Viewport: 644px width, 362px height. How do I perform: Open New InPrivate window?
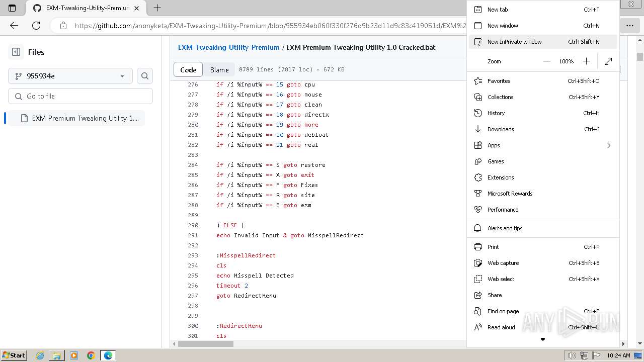(543, 42)
